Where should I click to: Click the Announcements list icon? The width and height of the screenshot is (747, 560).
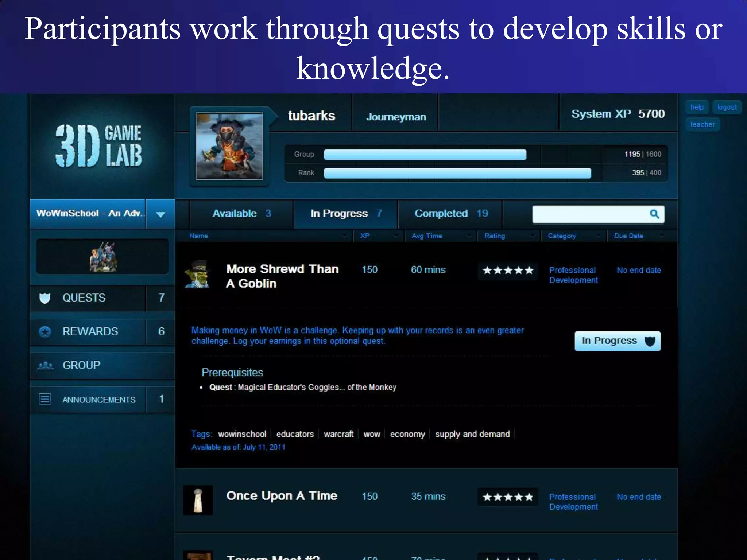45,399
